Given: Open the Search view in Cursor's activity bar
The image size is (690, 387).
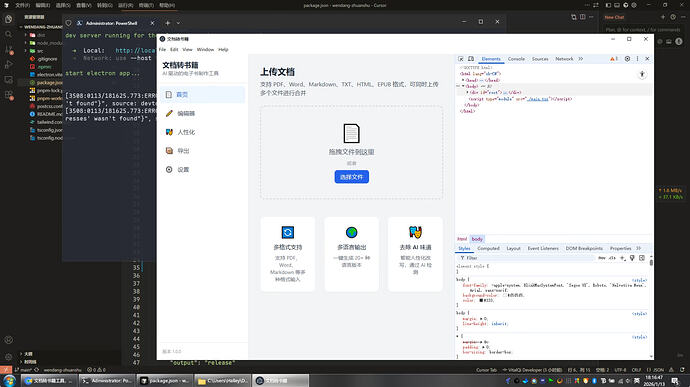Looking at the screenshot, I should pos(8,34).
